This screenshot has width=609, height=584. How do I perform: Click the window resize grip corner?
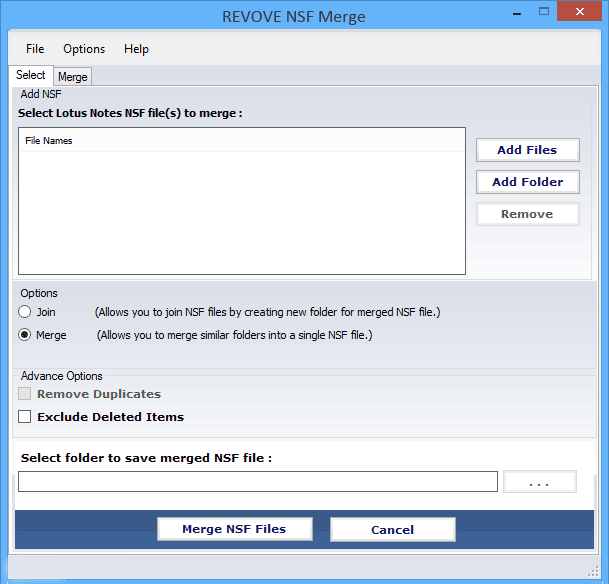click(x=593, y=572)
